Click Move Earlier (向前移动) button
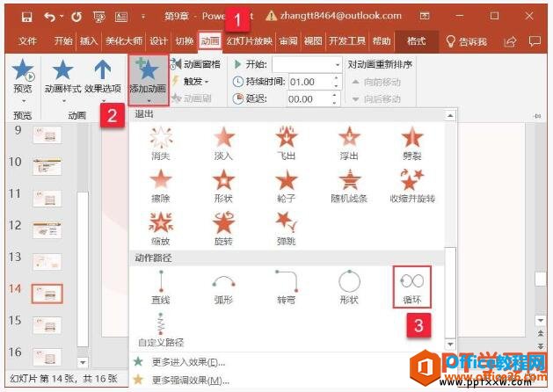The image size is (553, 392). tap(376, 82)
